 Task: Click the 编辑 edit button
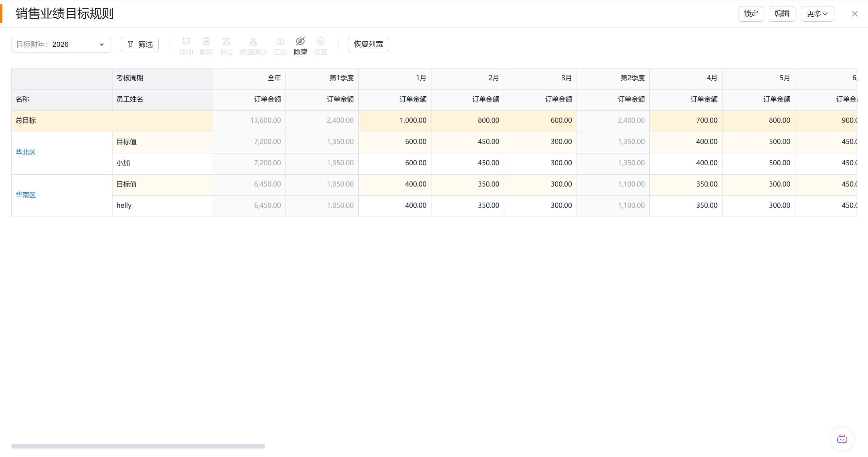(782, 14)
